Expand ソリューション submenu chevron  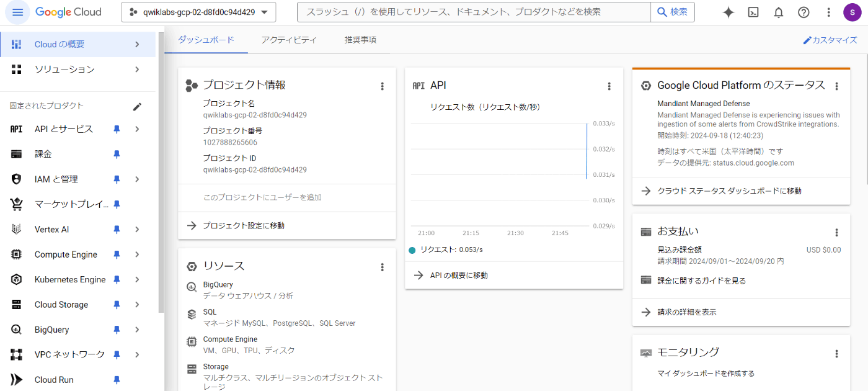pos(137,70)
